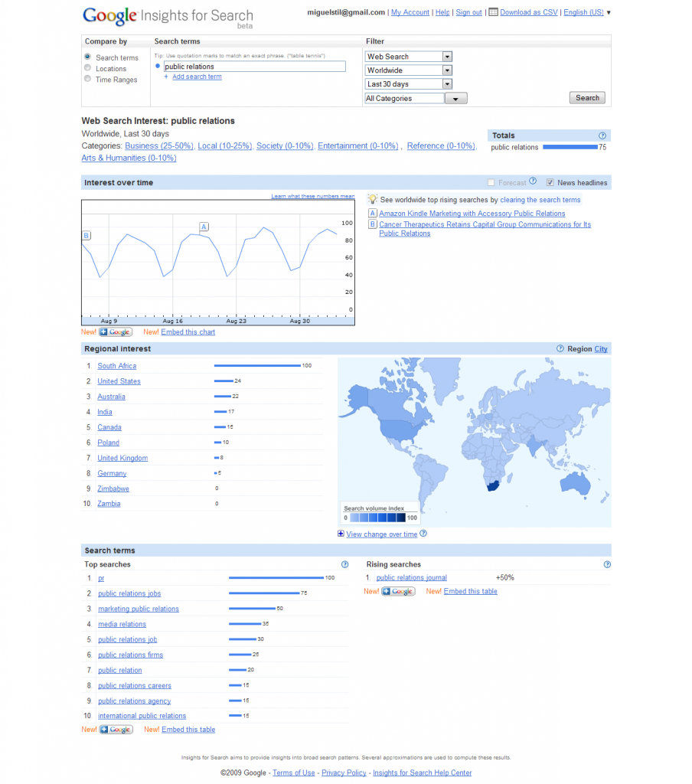Open the Last 30 days dropdown
This screenshot has height=784, width=692.
coord(409,84)
